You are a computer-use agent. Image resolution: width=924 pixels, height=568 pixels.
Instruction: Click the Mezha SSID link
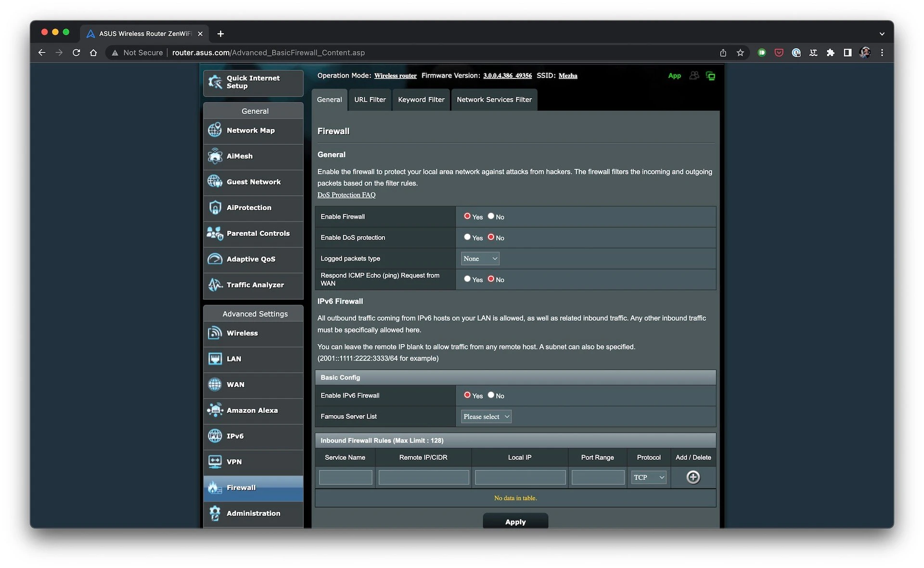[568, 76]
